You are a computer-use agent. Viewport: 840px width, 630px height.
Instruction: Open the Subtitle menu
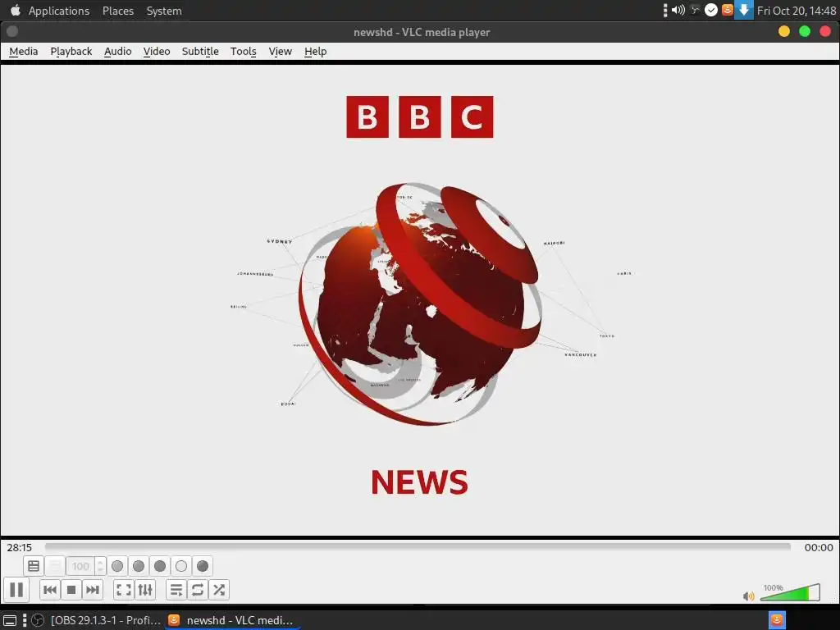click(x=200, y=51)
